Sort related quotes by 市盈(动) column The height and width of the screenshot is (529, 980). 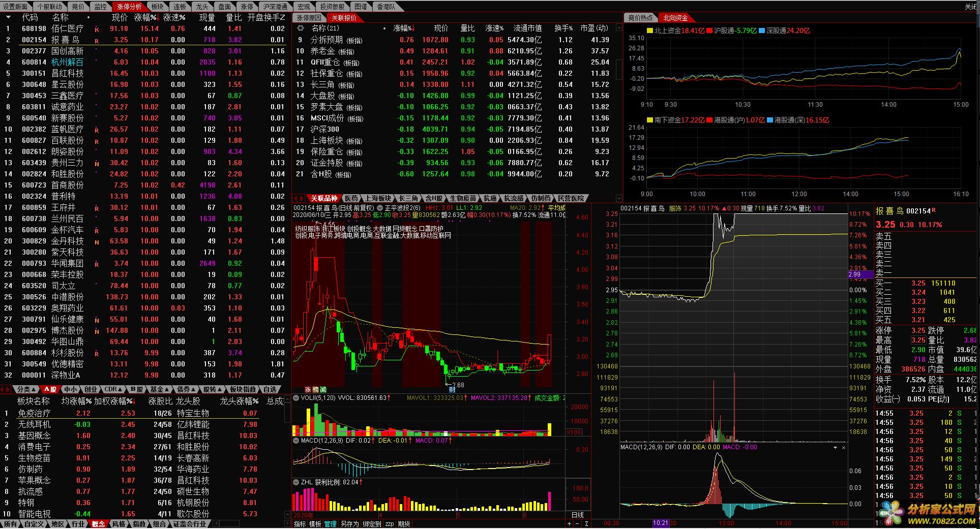coord(595,28)
